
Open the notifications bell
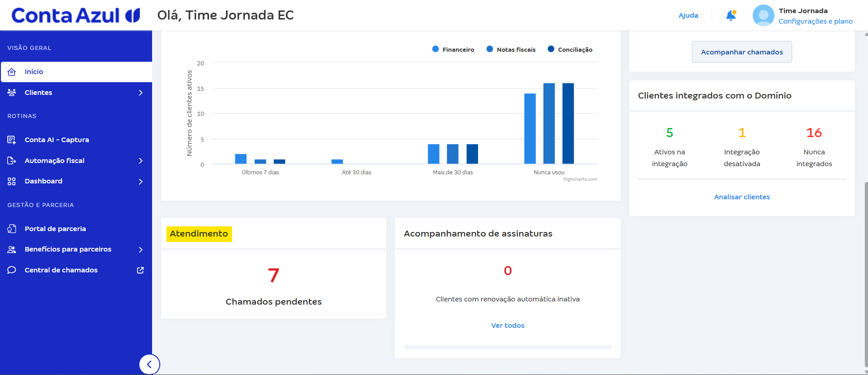[x=731, y=15]
